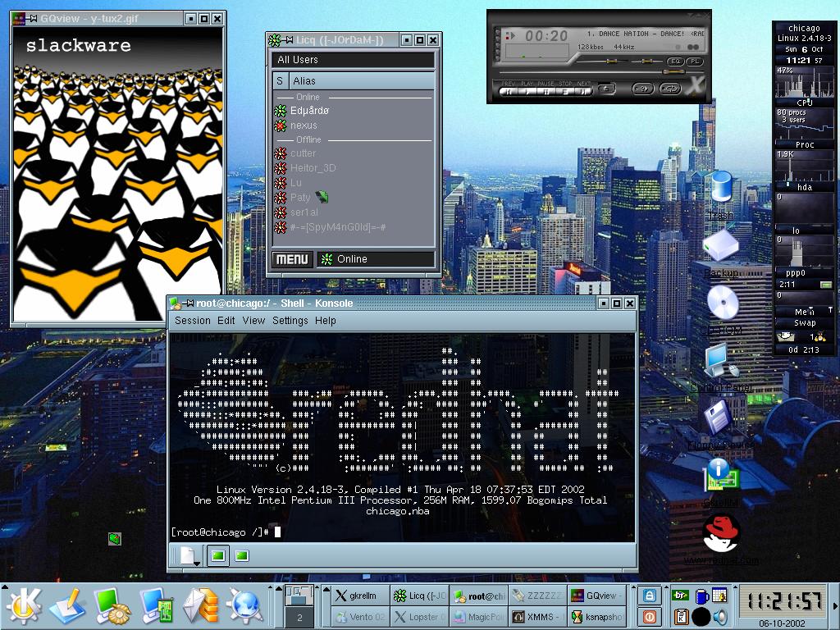Click XMMS play button
The width and height of the screenshot is (840, 630).
tap(527, 92)
